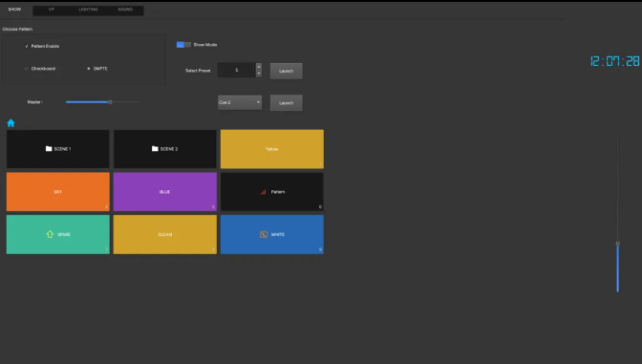The height and width of the screenshot is (364, 642).
Task: Trigger the purple BLUE preset tile
Action: 165,192
